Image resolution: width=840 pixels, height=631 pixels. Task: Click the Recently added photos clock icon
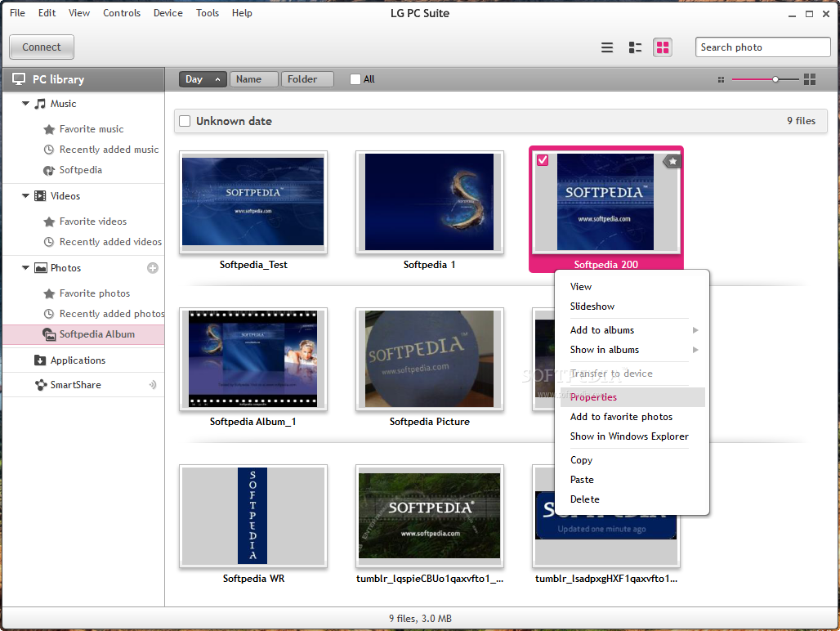coord(49,314)
